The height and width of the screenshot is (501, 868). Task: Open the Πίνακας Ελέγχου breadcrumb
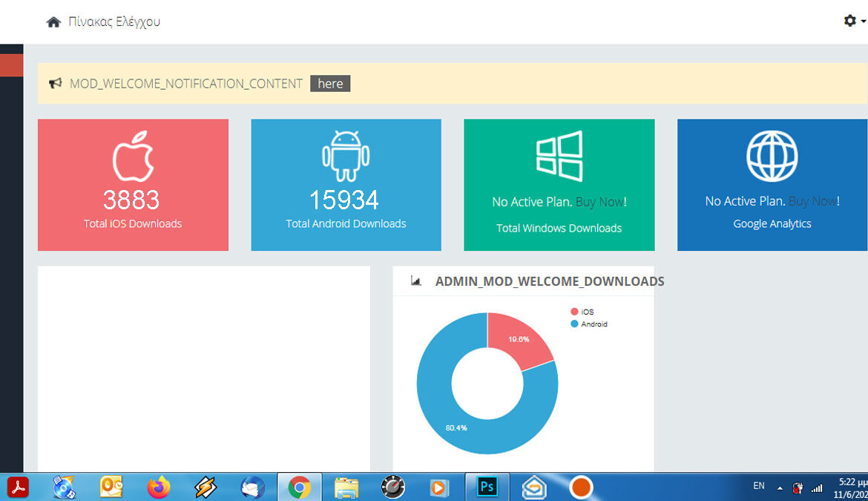point(114,22)
